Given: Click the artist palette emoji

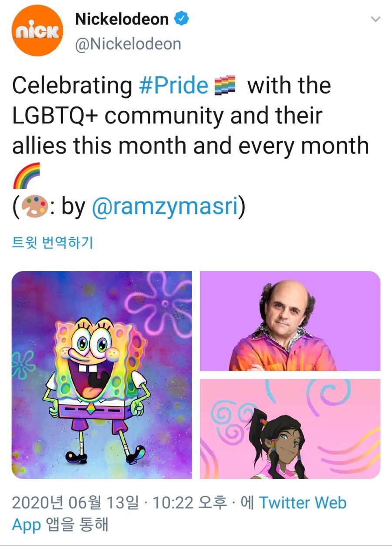Looking at the screenshot, I should [35, 207].
